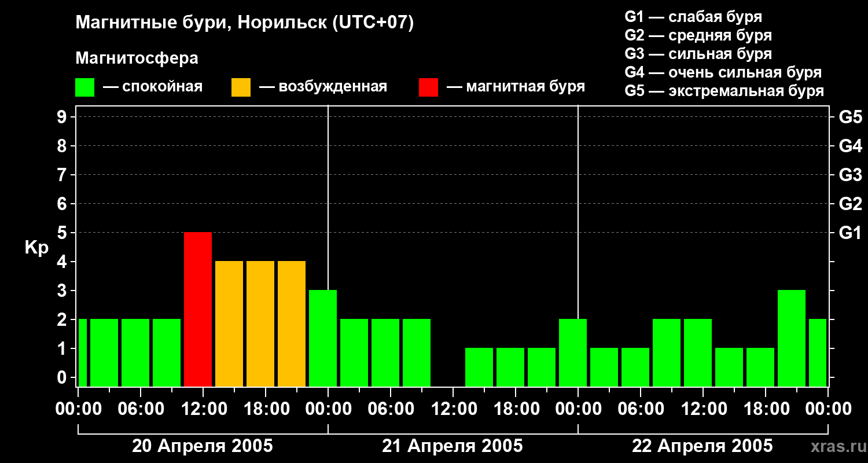
Task: Click the 'G1 — слабая буря' legend line
Action: coord(693,17)
